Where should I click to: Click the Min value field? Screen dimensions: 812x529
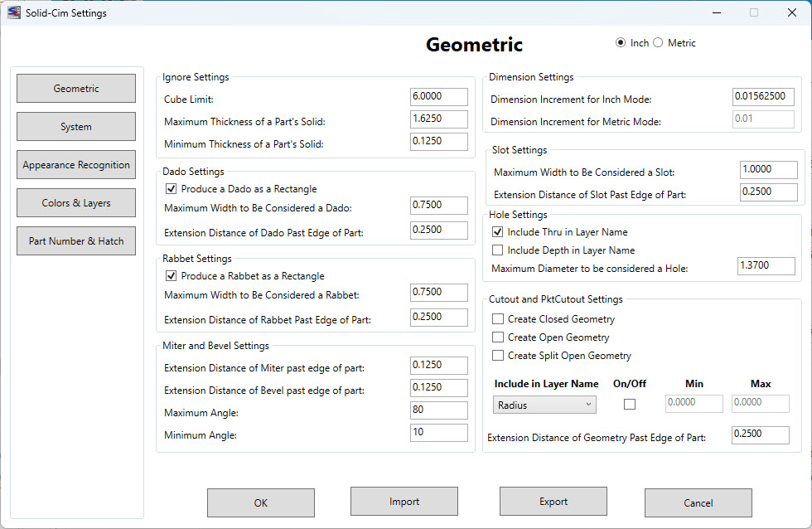tap(694, 404)
